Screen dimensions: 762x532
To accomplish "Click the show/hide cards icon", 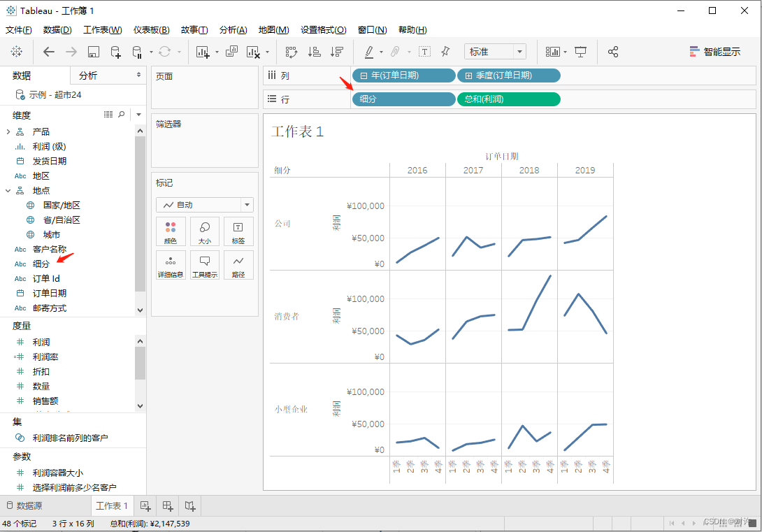I will click(552, 52).
